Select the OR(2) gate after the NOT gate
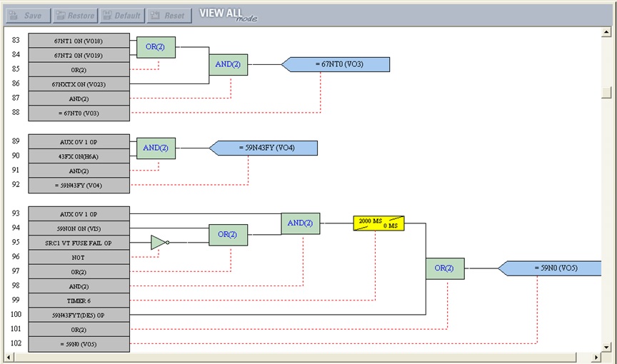 228,235
